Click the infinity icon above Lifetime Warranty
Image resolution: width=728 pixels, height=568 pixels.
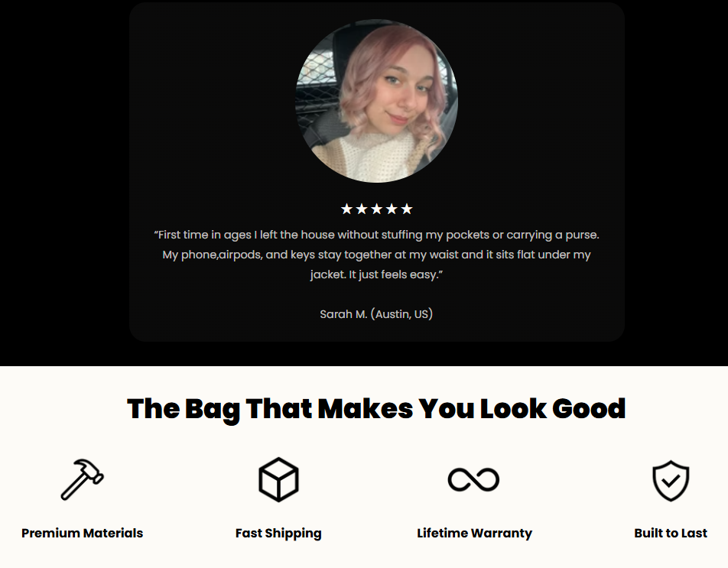(473, 479)
